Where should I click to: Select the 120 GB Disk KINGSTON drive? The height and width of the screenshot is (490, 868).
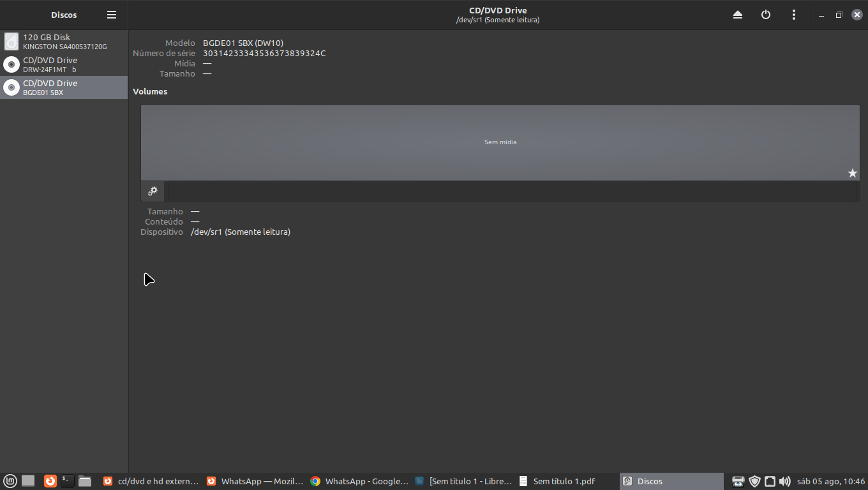point(64,41)
